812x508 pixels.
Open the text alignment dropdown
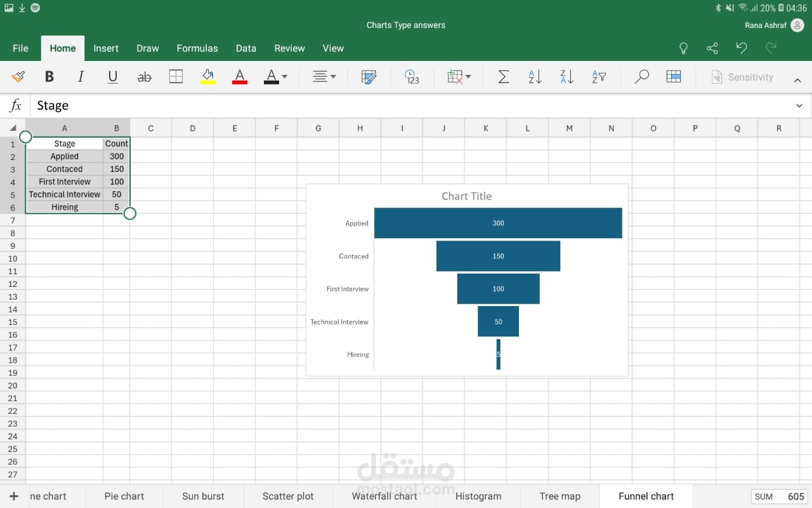(x=324, y=77)
